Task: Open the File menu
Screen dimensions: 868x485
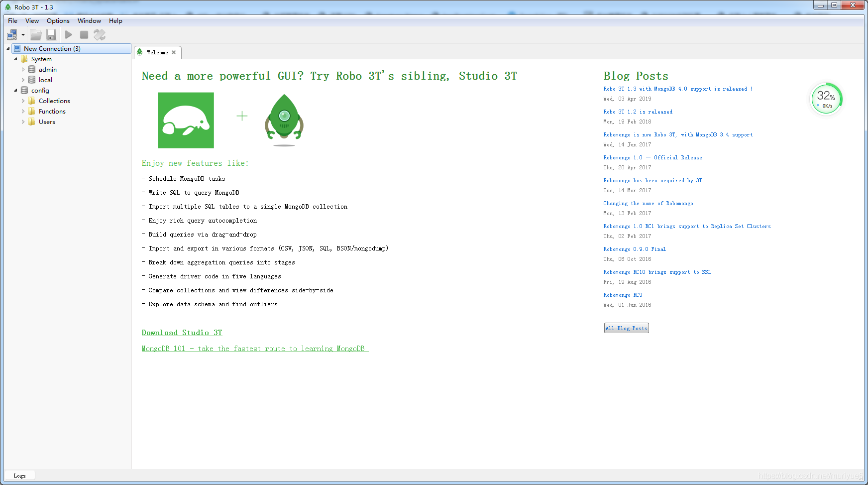Action: 12,20
